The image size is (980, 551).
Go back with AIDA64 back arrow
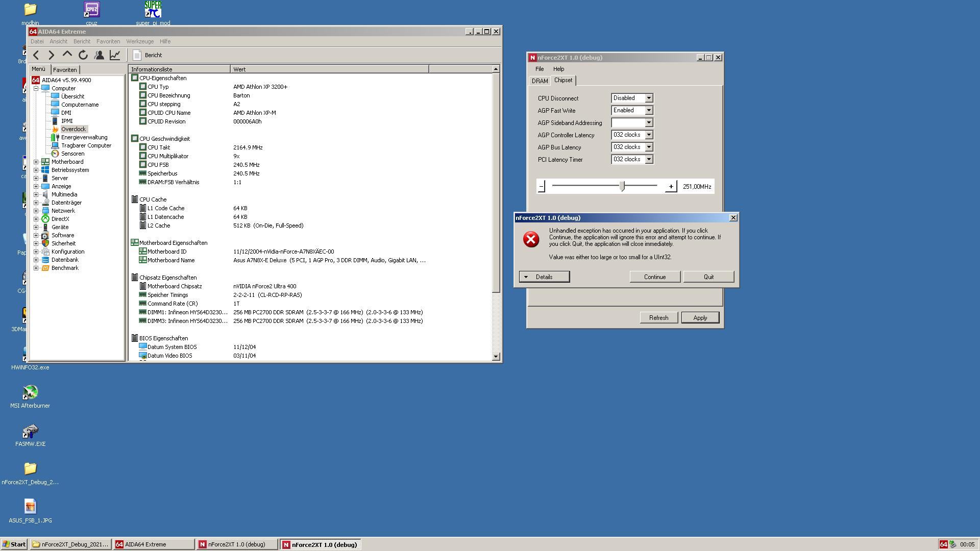[x=36, y=55]
